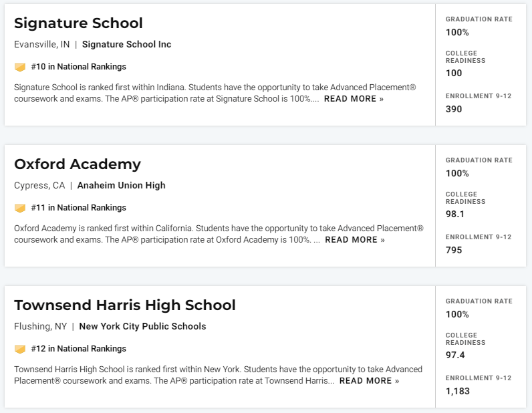This screenshot has width=532, height=413.
Task: Open the Oxford Academy title link
Action: [78, 164]
